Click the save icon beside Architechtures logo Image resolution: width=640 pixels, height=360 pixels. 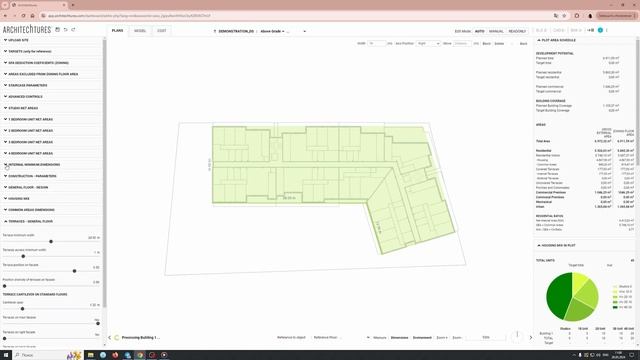pyautogui.click(x=58, y=30)
